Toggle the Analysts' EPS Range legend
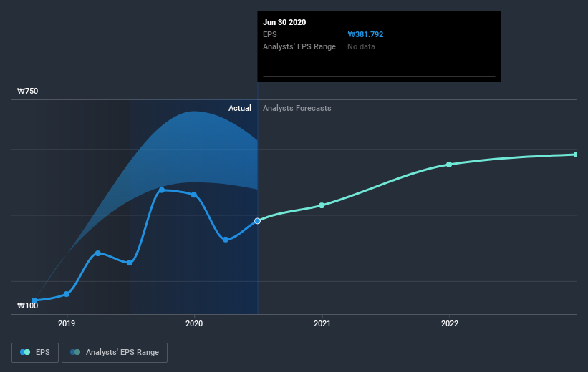The image size is (588, 372). 115,352
